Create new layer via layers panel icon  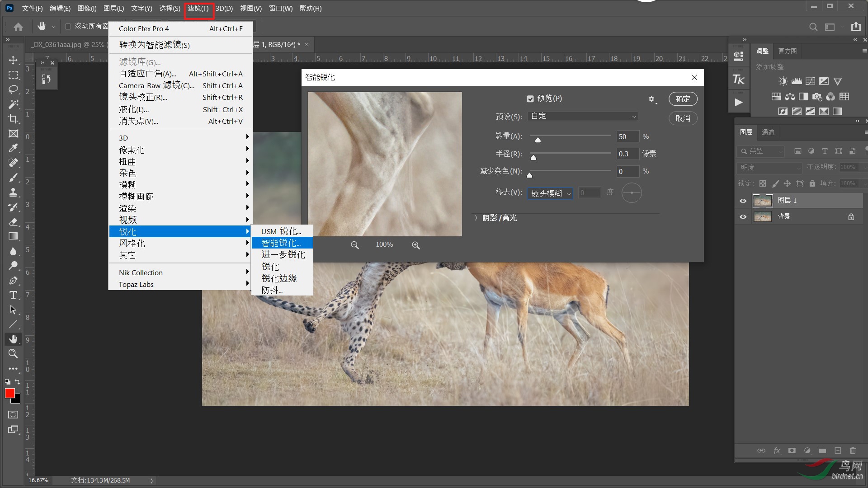pos(838,450)
